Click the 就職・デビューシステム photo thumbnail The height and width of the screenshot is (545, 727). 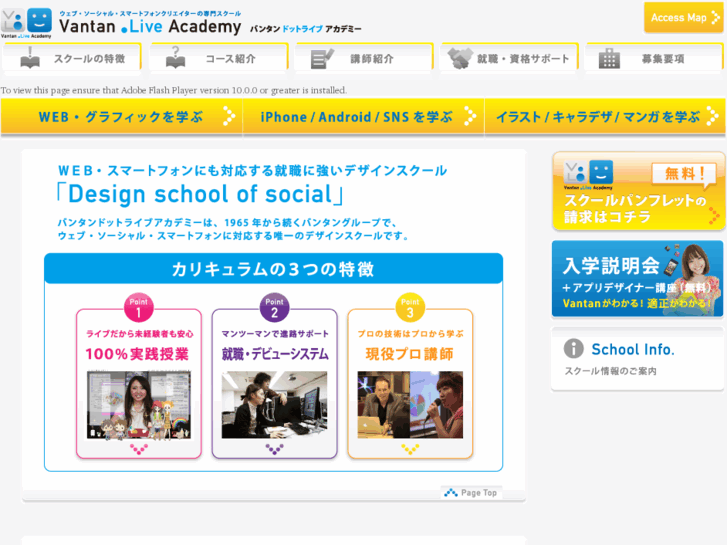click(x=274, y=405)
